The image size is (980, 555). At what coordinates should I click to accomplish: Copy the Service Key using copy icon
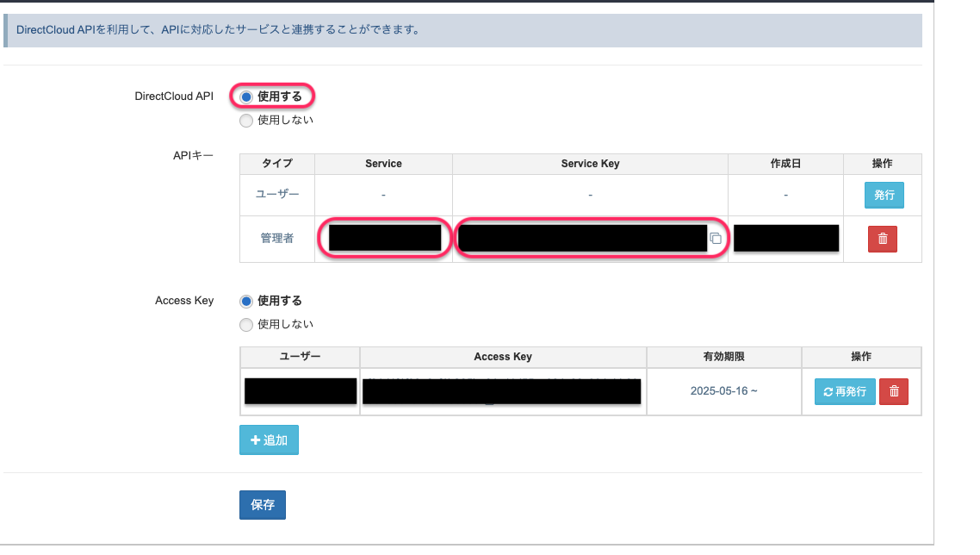pyautogui.click(x=716, y=239)
